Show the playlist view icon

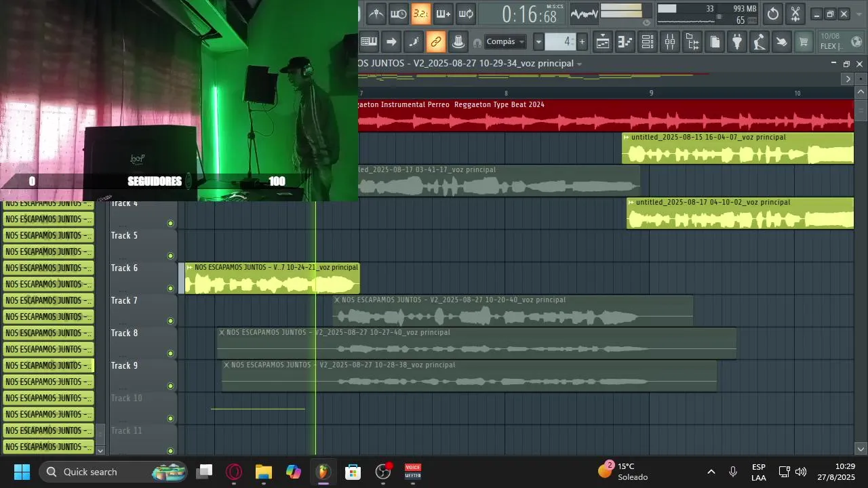point(603,42)
